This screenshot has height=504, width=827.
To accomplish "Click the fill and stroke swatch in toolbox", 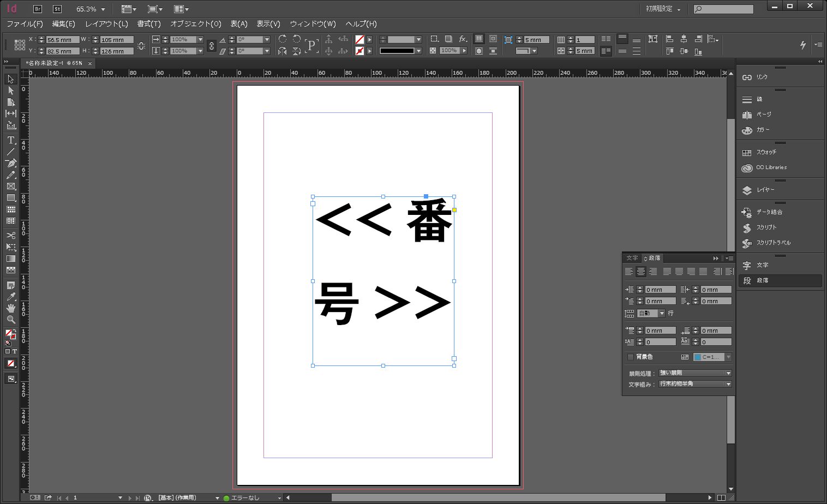I will tap(10, 334).
